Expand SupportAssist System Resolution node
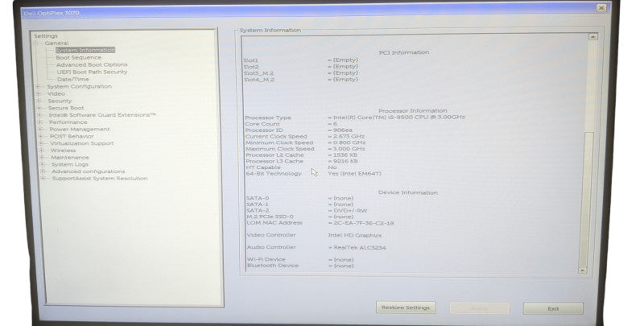This screenshot has height=326, width=644. (x=43, y=179)
